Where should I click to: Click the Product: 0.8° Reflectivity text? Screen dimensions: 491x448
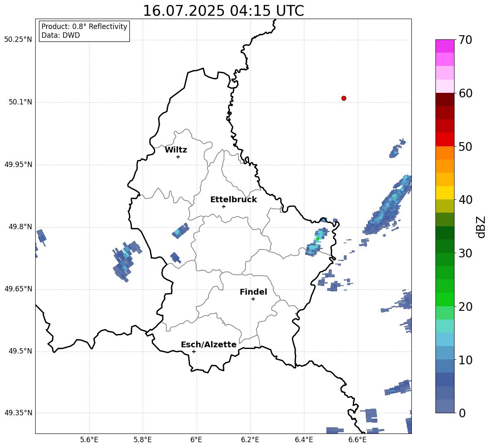point(84,26)
